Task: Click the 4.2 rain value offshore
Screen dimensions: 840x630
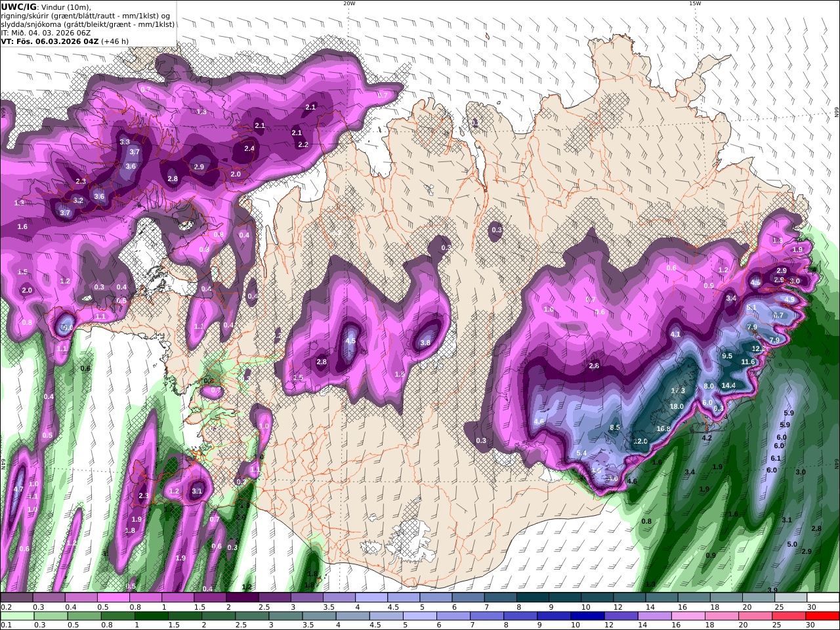Action: point(707,438)
